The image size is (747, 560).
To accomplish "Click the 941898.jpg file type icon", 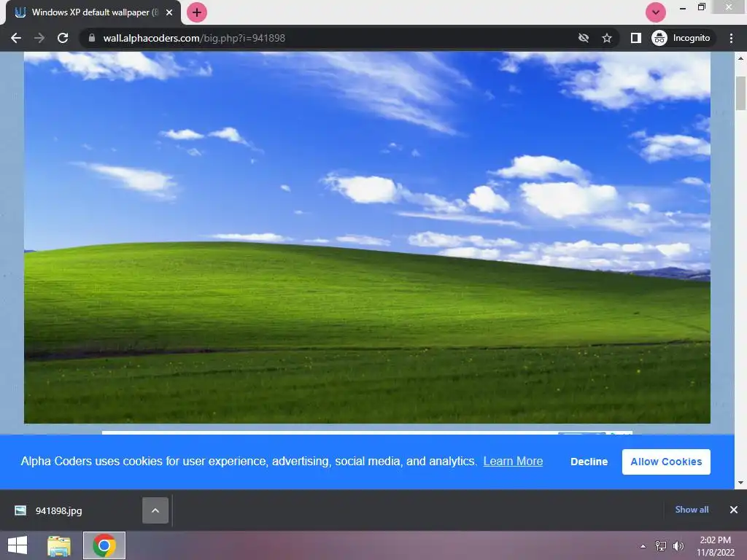I will 20,510.
